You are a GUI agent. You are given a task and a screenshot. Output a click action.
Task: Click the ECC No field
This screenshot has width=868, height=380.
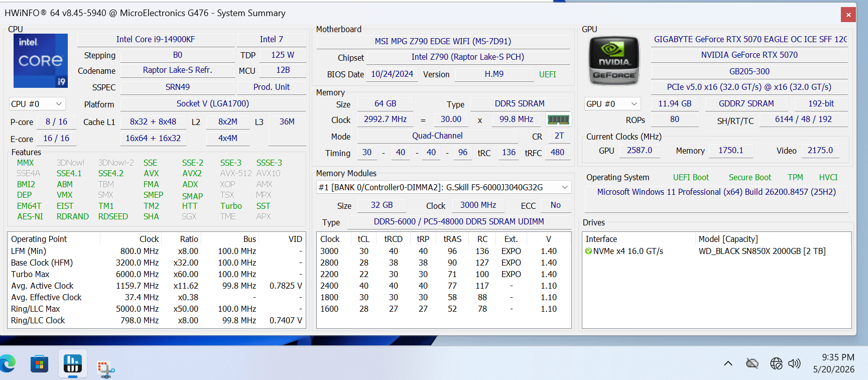pyautogui.click(x=555, y=205)
